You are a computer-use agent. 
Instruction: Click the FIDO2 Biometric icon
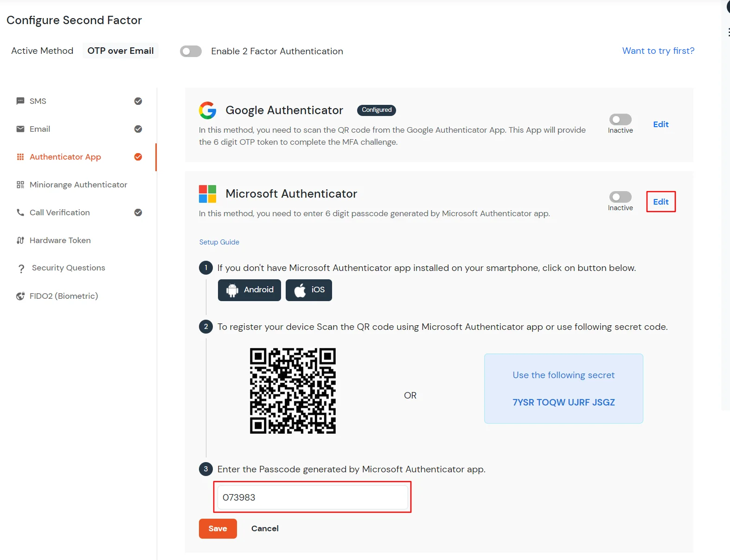[x=20, y=296]
